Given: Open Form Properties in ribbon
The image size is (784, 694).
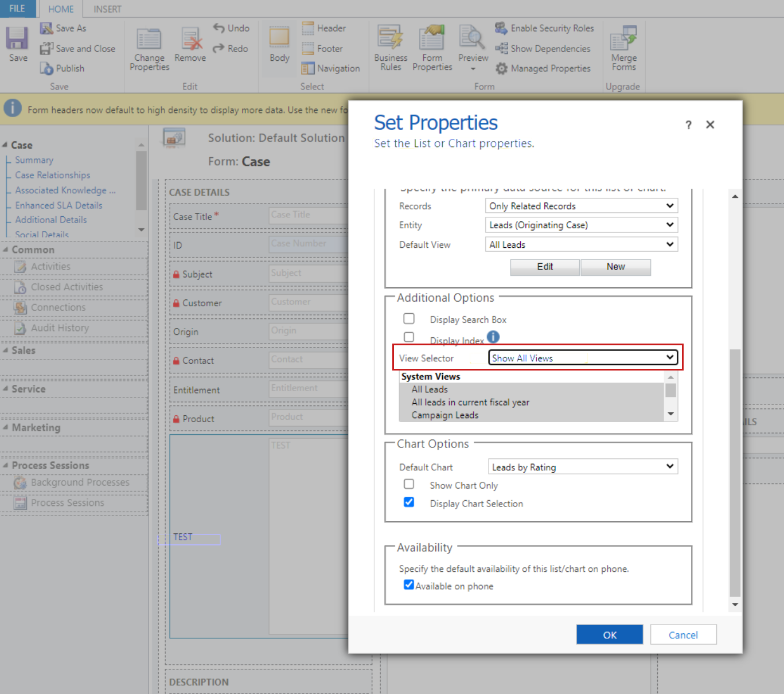Looking at the screenshot, I should pos(432,39).
